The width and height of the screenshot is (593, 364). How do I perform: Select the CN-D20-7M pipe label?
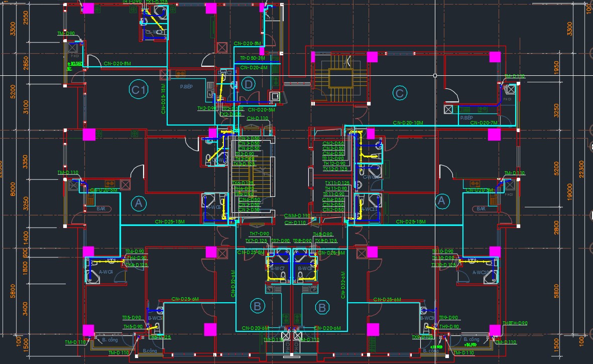484,123
